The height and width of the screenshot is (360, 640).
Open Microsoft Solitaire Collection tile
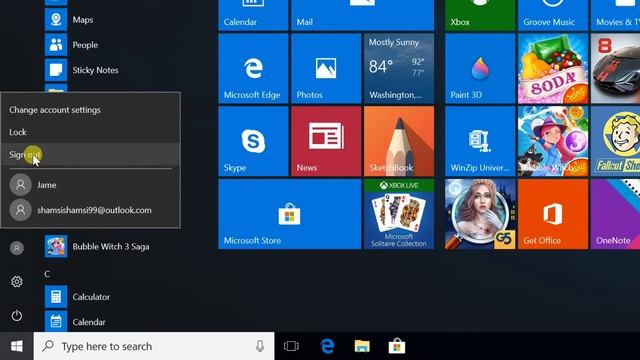pos(399,214)
